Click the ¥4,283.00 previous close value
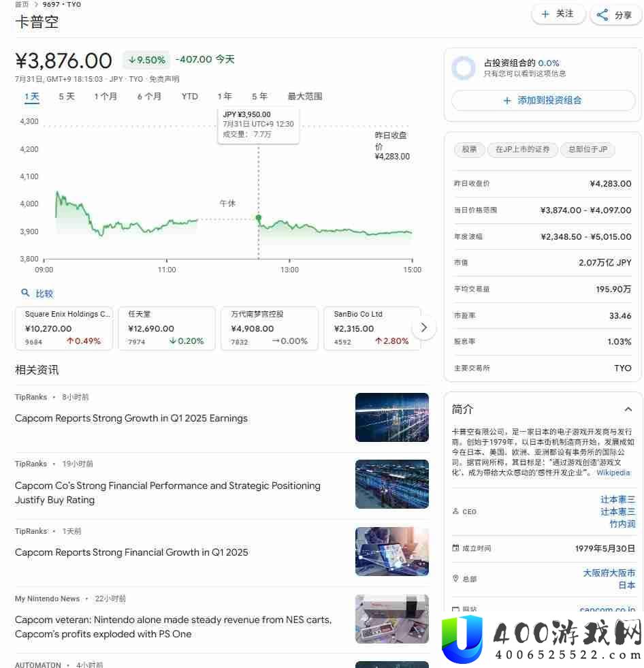This screenshot has width=644, height=668. [611, 184]
